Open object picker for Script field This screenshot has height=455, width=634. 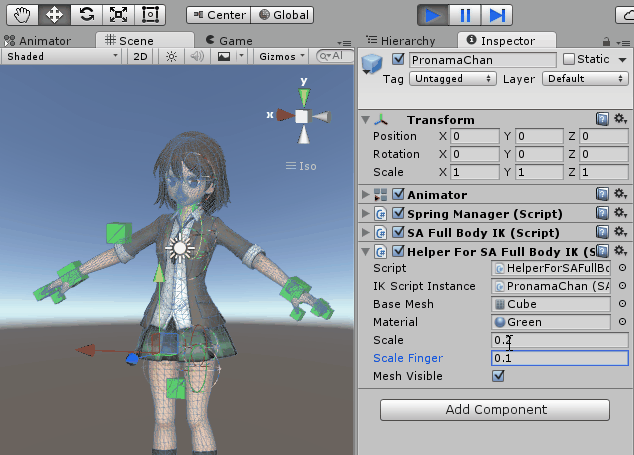623,268
